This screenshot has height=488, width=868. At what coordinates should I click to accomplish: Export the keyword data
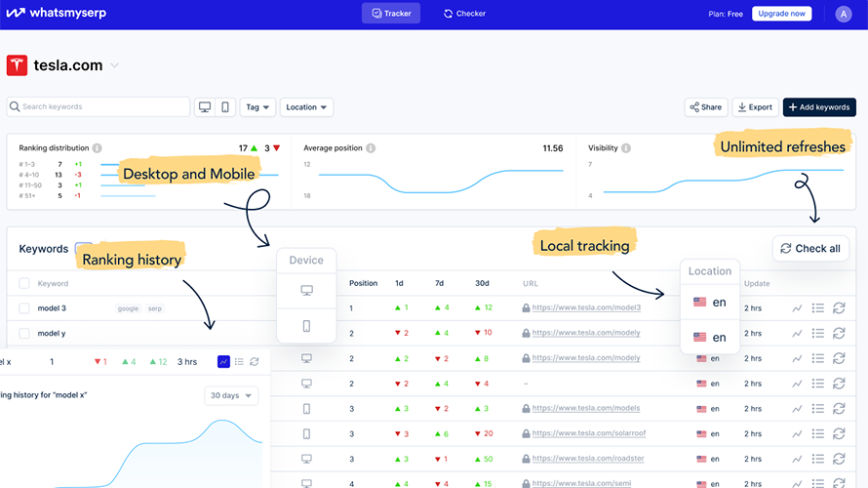pos(755,107)
